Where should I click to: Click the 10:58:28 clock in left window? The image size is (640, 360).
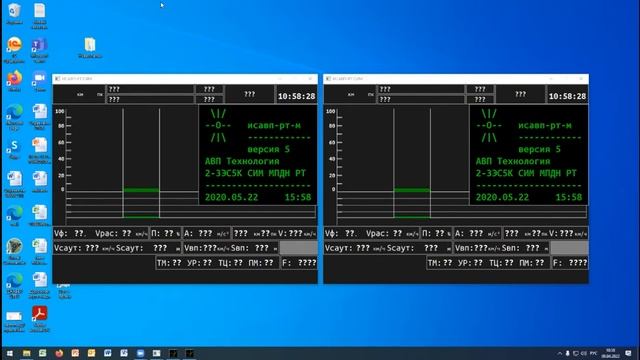297,96
